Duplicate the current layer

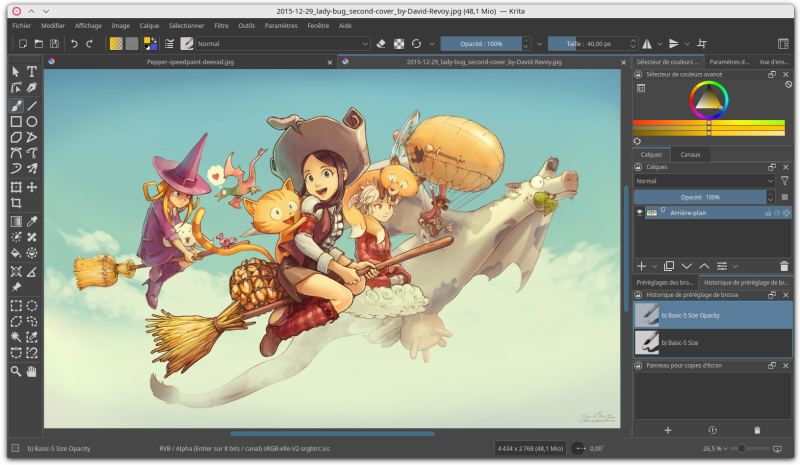pyautogui.click(x=669, y=266)
